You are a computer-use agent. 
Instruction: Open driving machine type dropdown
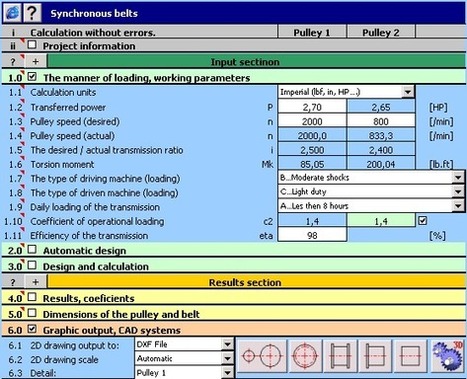459,177
